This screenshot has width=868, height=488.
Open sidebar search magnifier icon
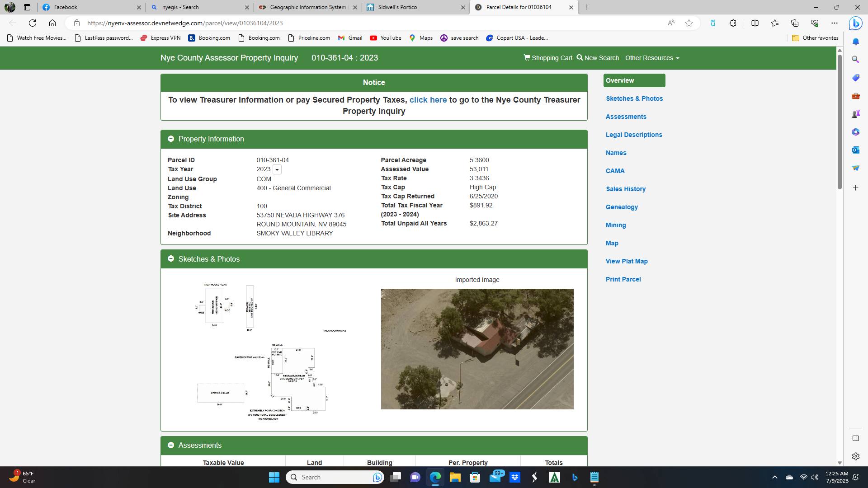click(855, 60)
